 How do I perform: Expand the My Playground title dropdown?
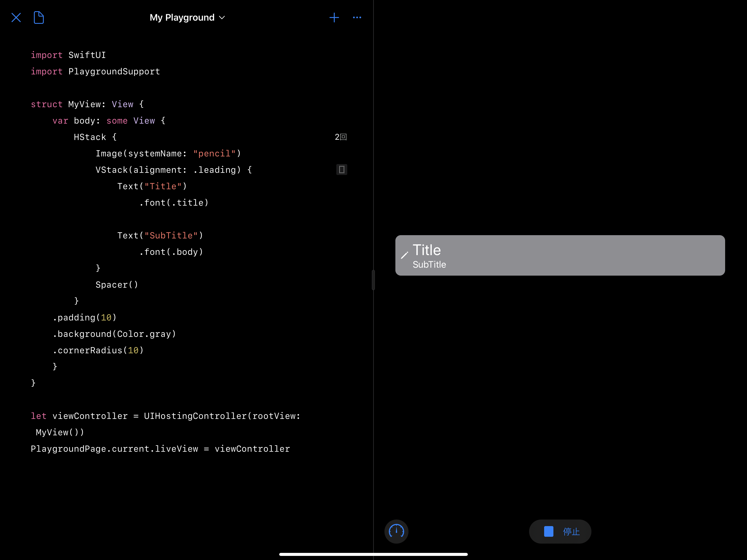tap(187, 17)
